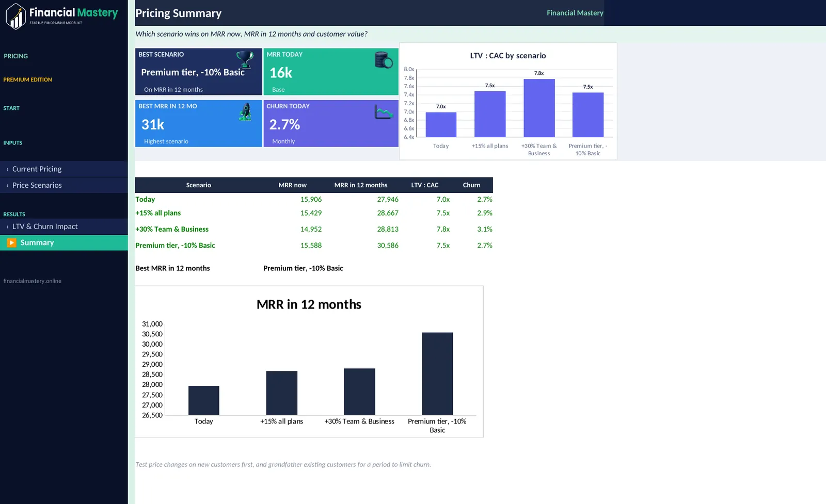The height and width of the screenshot is (504, 826).
Task: Expand the LTV & Churn Impact chevron
Action: pos(7,226)
